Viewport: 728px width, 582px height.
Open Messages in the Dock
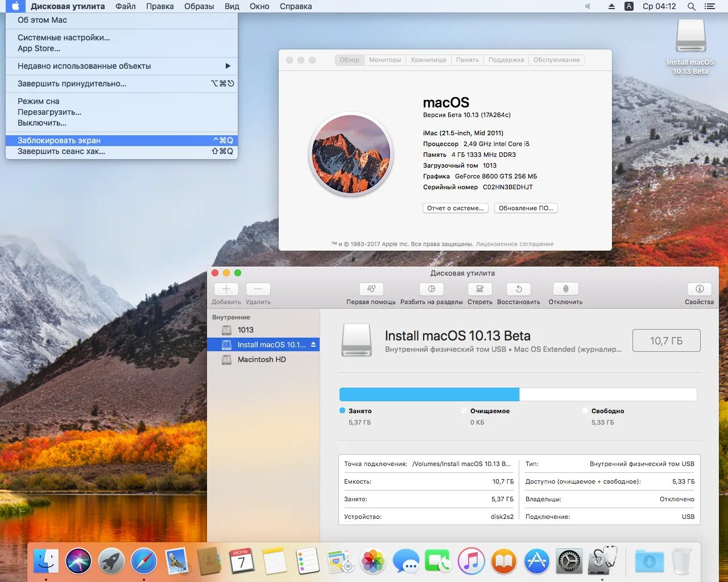(406, 562)
